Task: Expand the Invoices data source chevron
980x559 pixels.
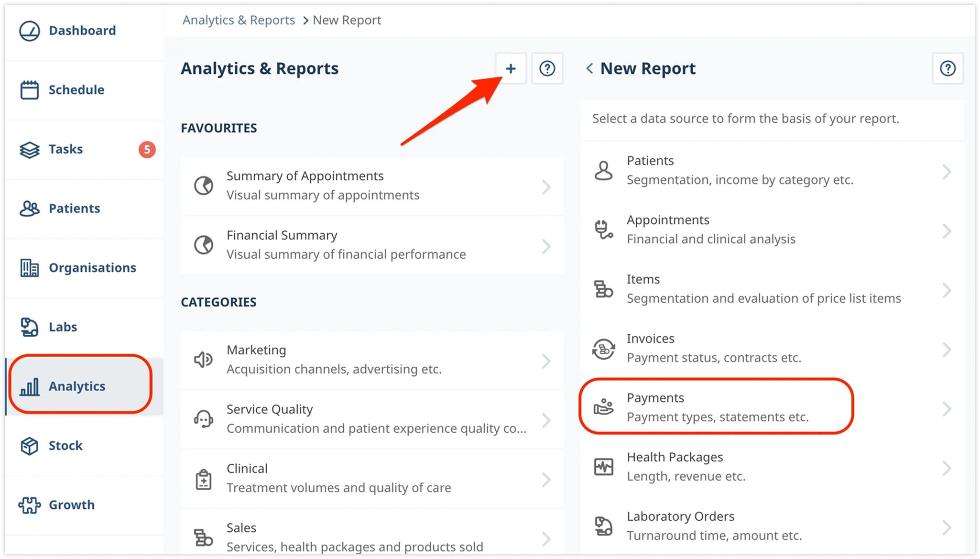Action: pos(947,350)
